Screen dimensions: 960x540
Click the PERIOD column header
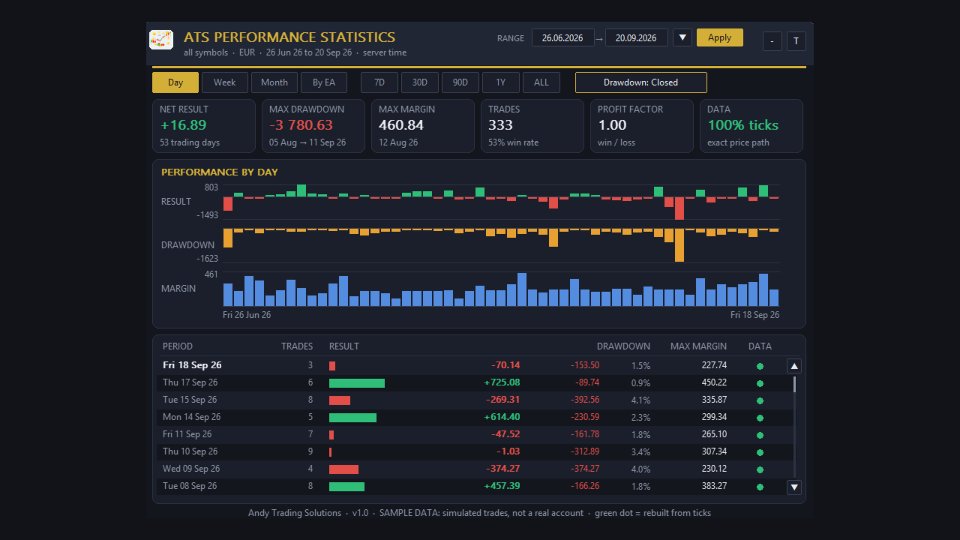[178, 347]
